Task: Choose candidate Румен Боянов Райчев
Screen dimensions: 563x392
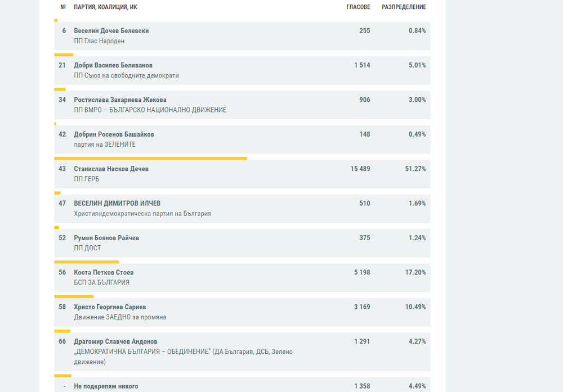Action: (x=106, y=238)
